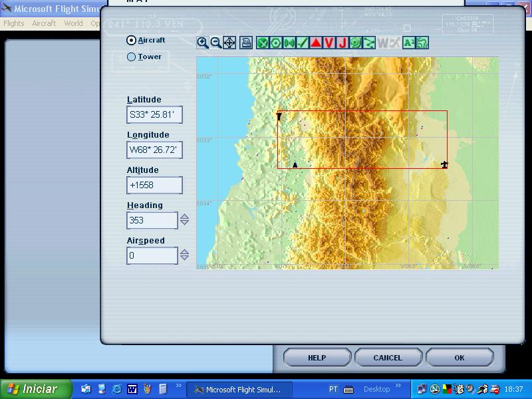
Task: Open the Aircraft menu
Action: [44, 23]
